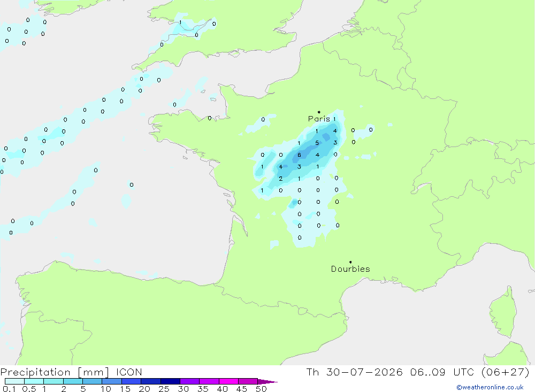Click the legend label '0.1'
535x392 pixels.
pyautogui.click(x=9, y=389)
